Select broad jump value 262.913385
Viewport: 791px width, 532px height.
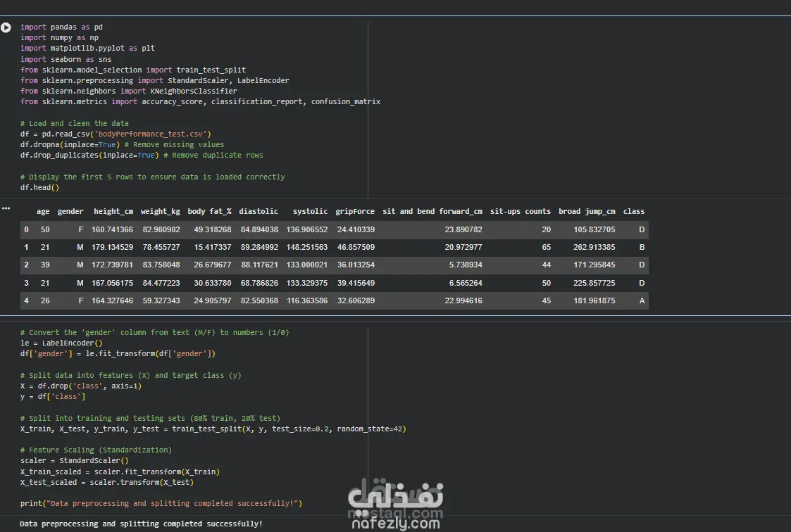pos(594,248)
